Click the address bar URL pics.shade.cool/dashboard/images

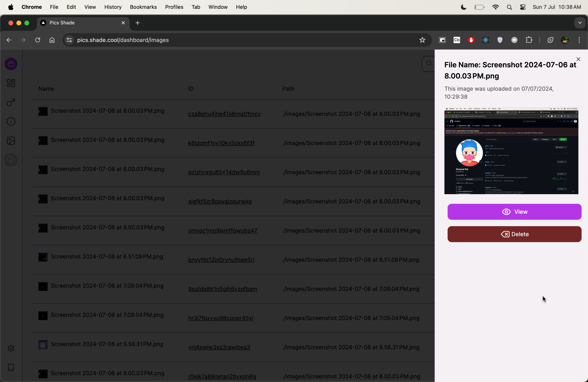[x=123, y=40]
